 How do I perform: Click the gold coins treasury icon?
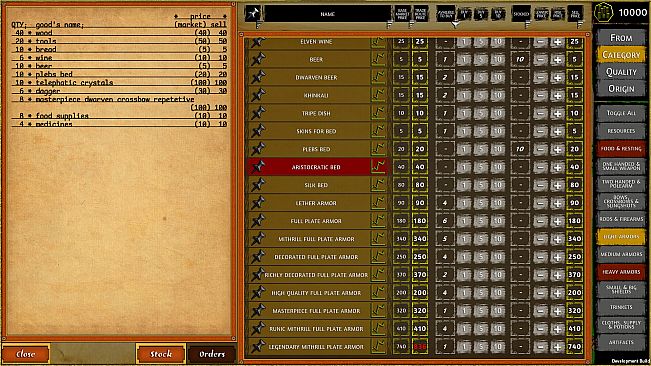[603, 12]
